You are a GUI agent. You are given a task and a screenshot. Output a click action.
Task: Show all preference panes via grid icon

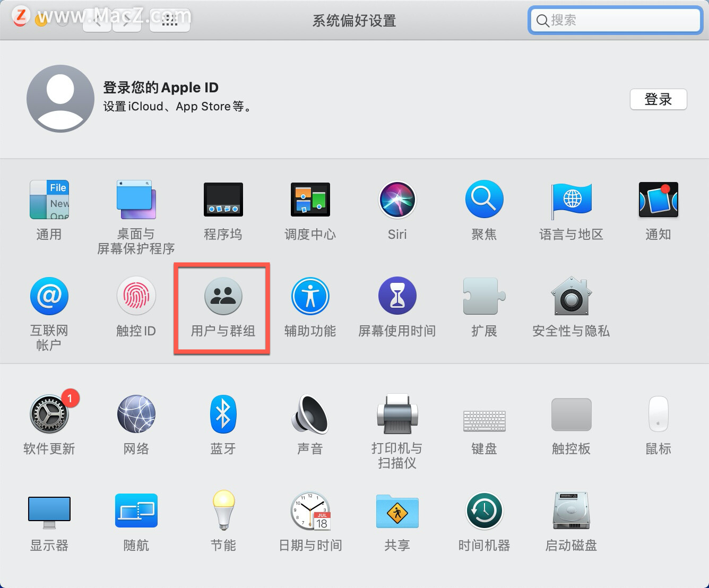click(169, 20)
